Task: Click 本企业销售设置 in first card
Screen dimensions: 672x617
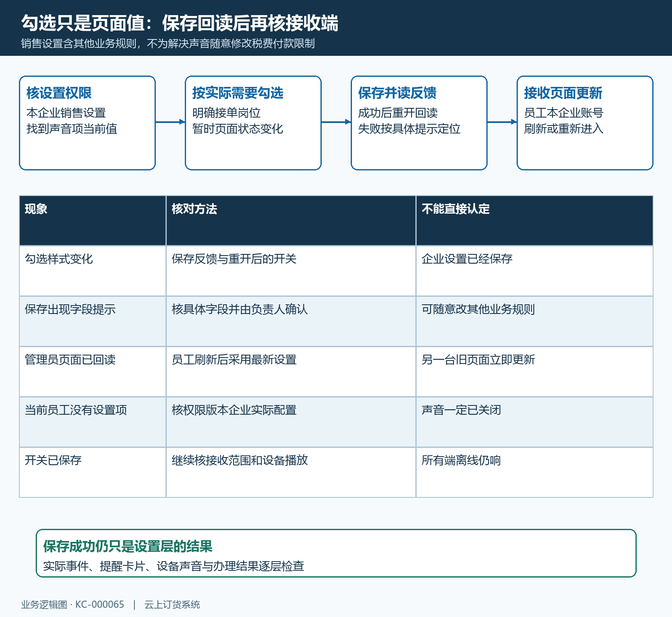Action: [66, 113]
